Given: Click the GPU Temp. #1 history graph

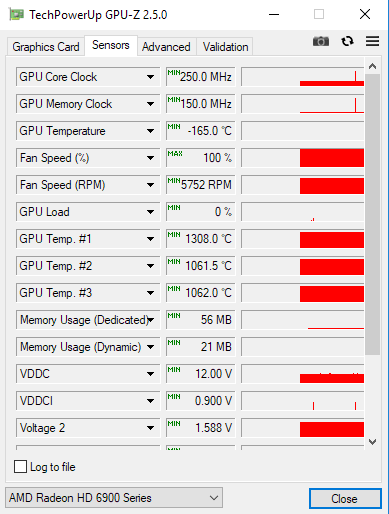Looking at the screenshot, I should point(303,239).
